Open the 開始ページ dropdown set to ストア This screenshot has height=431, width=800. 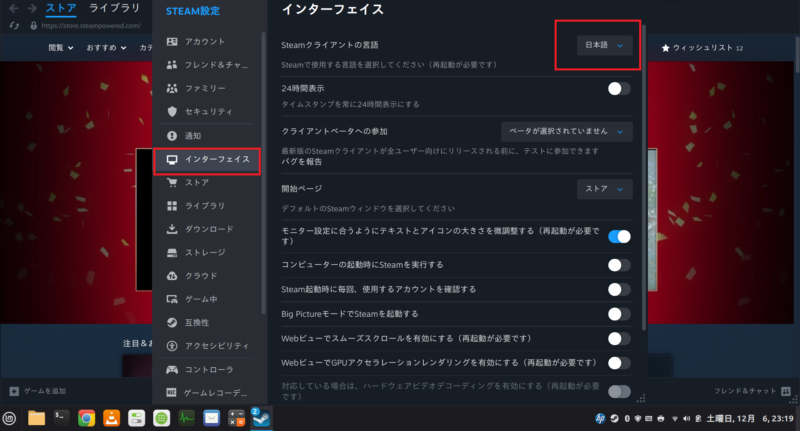click(x=605, y=188)
